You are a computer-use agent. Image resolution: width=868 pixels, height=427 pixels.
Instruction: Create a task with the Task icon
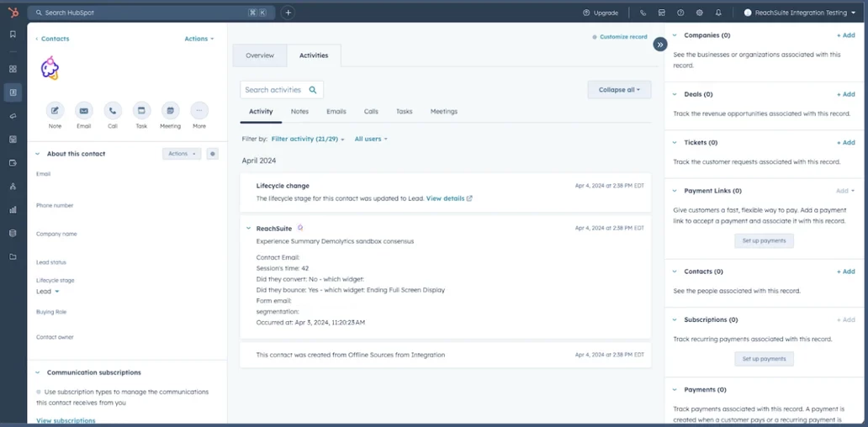pyautogui.click(x=141, y=111)
